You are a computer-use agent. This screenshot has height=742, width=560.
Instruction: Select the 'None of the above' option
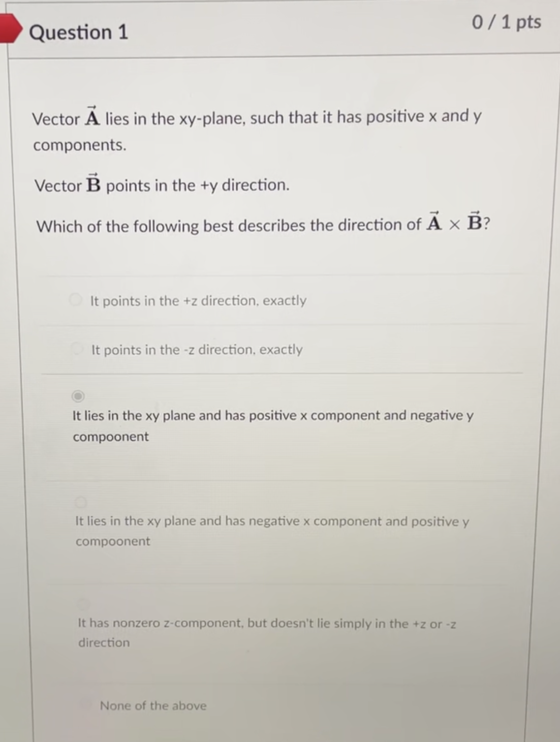click(x=86, y=704)
